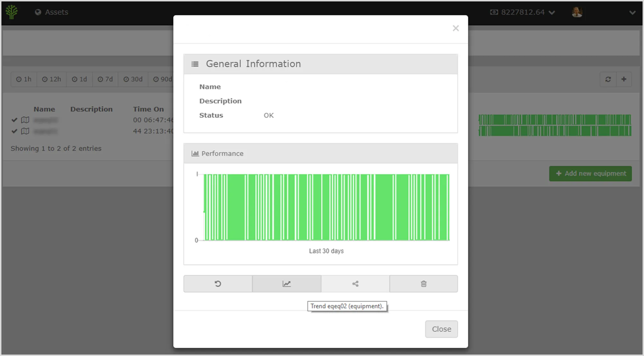Open the Assets menu item
Viewport: 644px width, 356px height.
pyautogui.click(x=52, y=12)
